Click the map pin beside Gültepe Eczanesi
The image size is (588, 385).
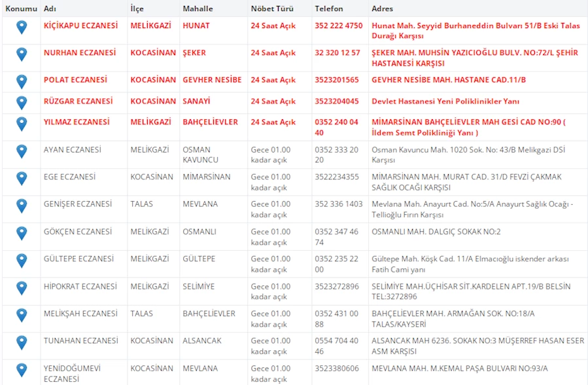22,261
